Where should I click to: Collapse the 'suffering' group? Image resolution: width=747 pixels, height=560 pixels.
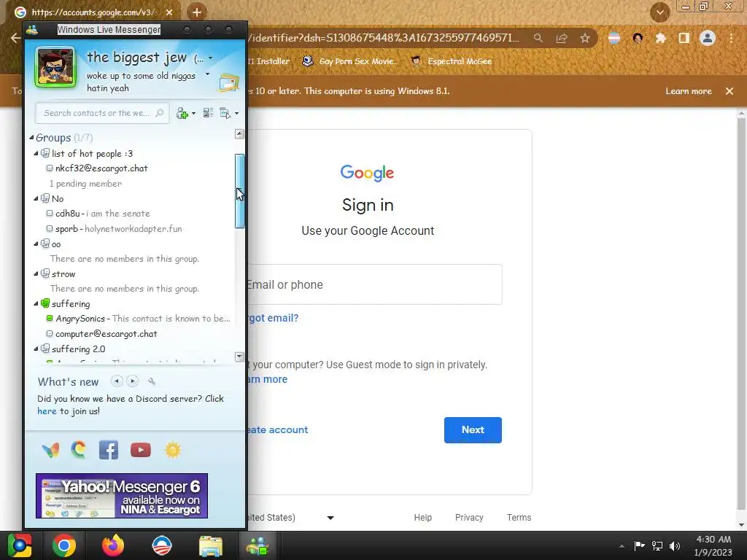[36, 304]
